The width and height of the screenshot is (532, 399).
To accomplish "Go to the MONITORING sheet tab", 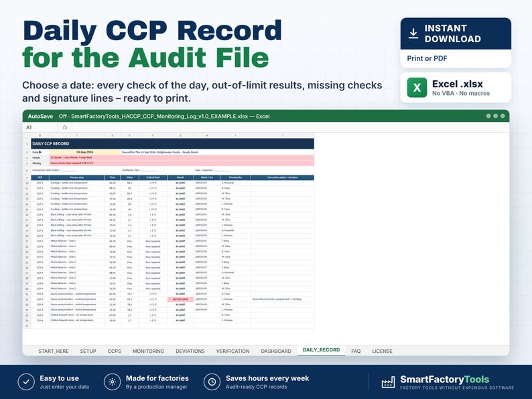I will tap(148, 351).
